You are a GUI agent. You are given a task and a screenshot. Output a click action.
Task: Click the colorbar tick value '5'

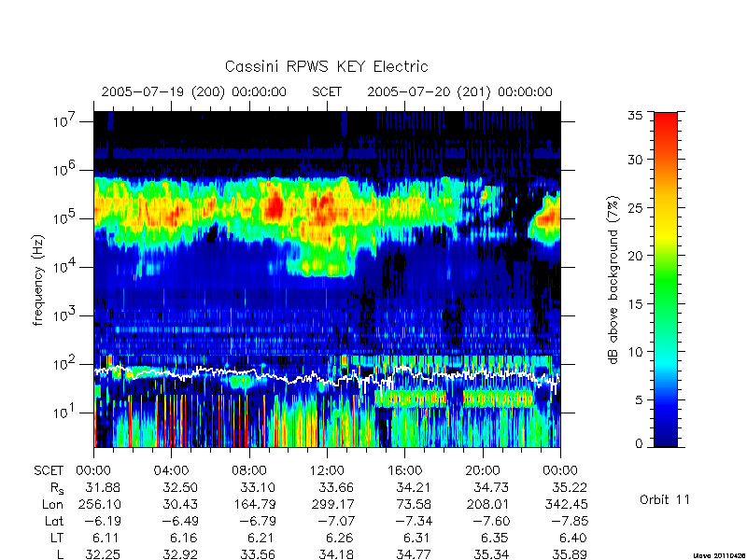pyautogui.click(x=639, y=399)
